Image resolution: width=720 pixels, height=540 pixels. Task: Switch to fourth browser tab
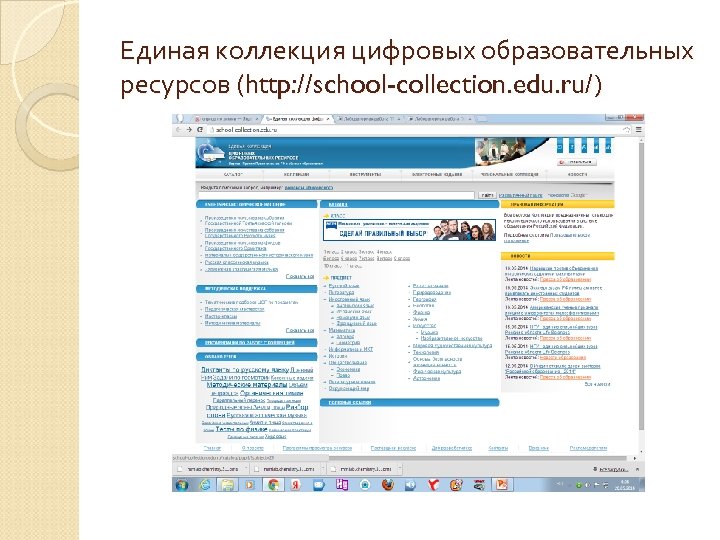pyautogui.click(x=439, y=119)
